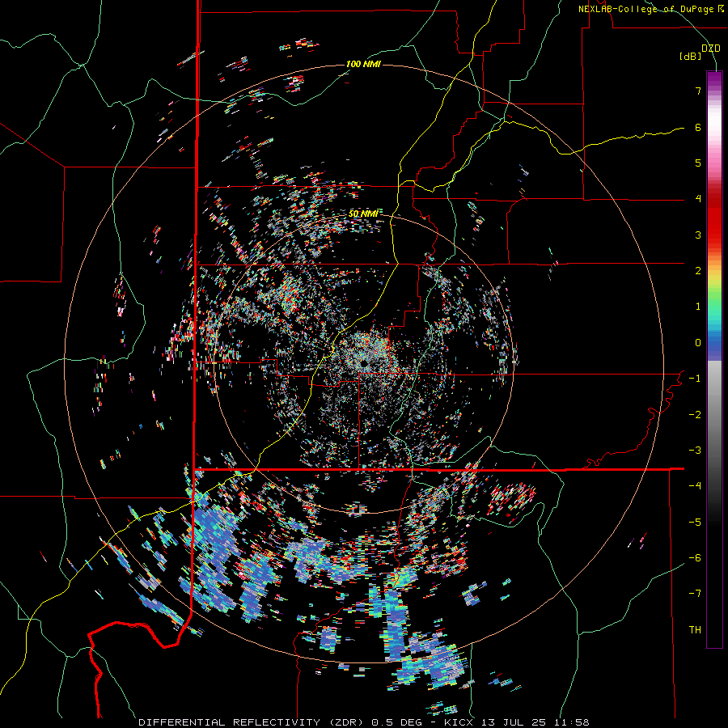Viewport: 728px width, 728px height.
Task: Click the -4 dB scale label
Action: point(695,486)
